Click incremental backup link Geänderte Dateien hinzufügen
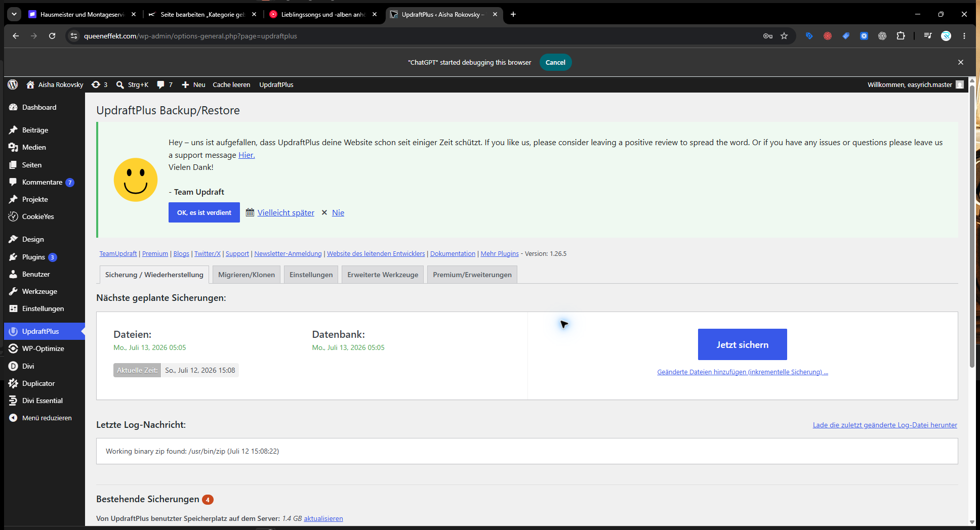The image size is (980, 530). point(743,372)
